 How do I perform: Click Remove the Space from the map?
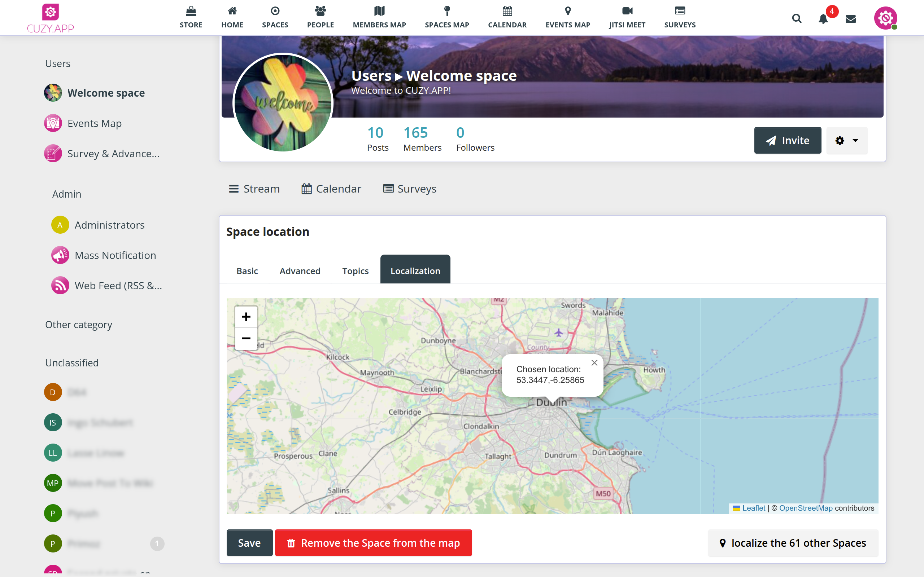[373, 543]
